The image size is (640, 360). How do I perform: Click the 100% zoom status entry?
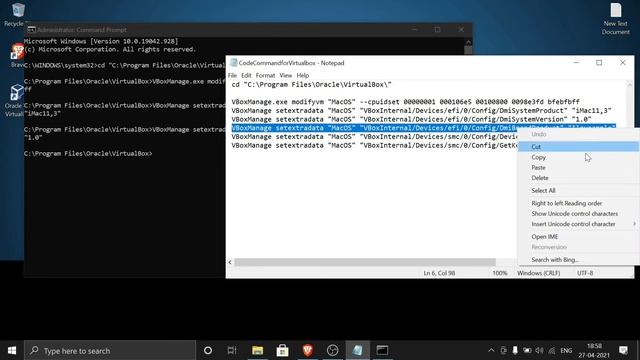[x=500, y=273]
